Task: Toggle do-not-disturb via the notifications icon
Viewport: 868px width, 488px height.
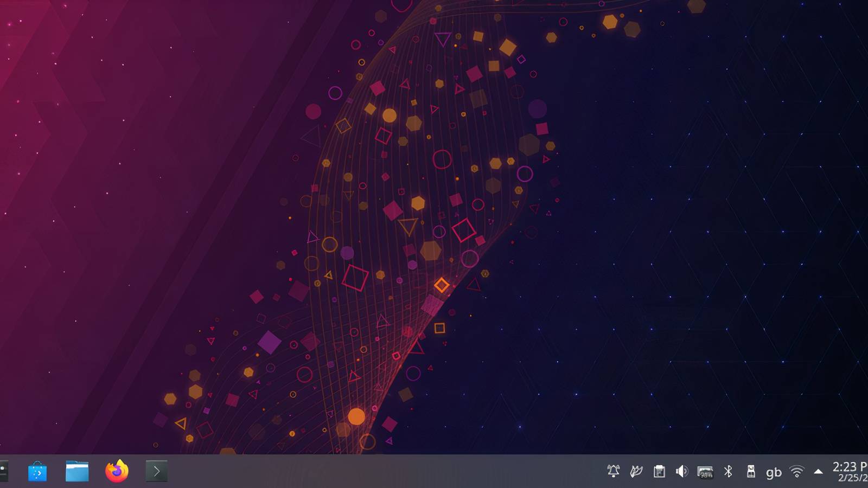Action: (614, 471)
